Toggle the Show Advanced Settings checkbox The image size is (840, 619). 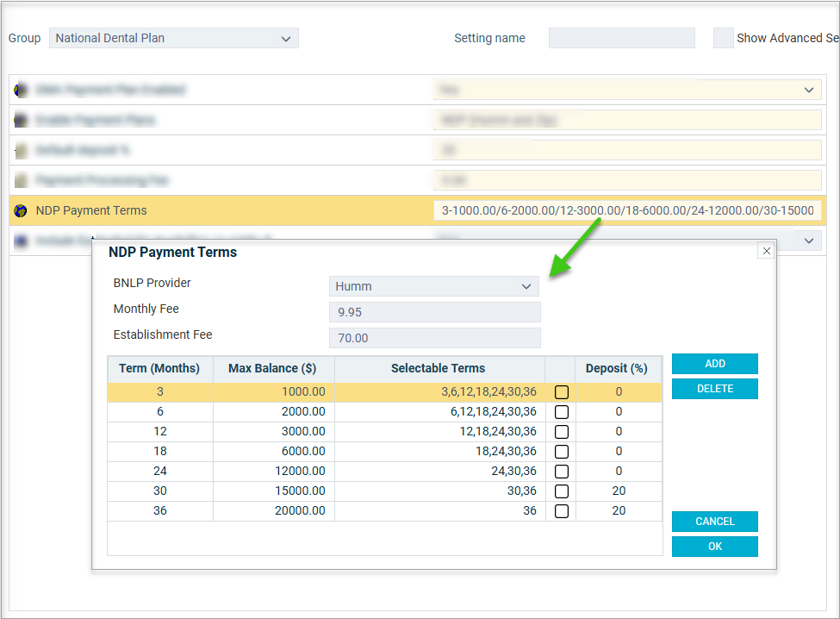click(x=723, y=38)
